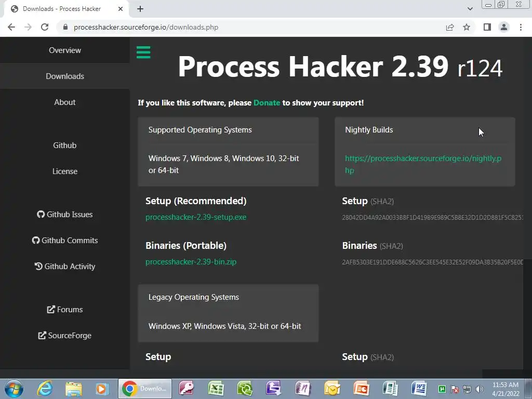The width and height of the screenshot is (532, 399).
Task: Select Downloads in the sidebar
Action: [65, 76]
